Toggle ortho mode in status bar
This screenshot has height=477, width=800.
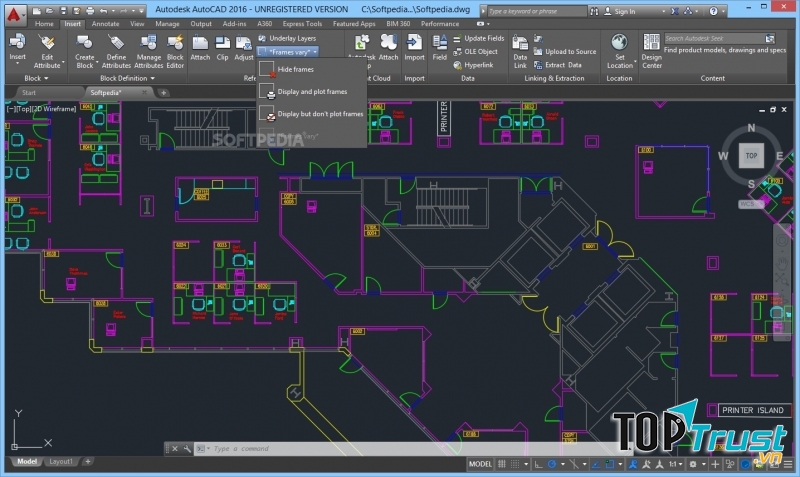coord(538,464)
